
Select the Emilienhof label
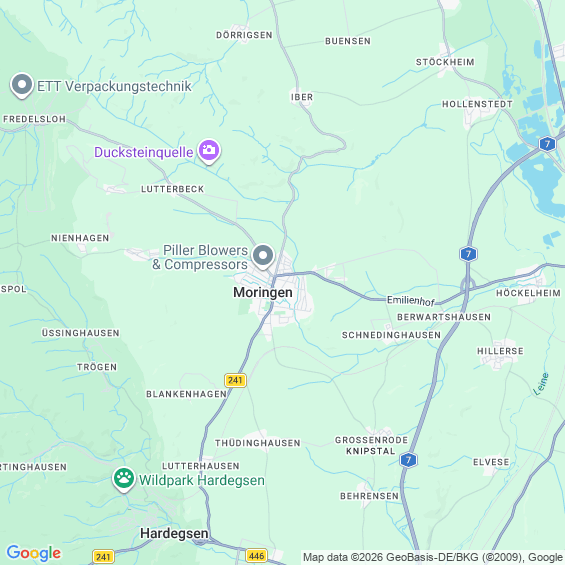(411, 301)
